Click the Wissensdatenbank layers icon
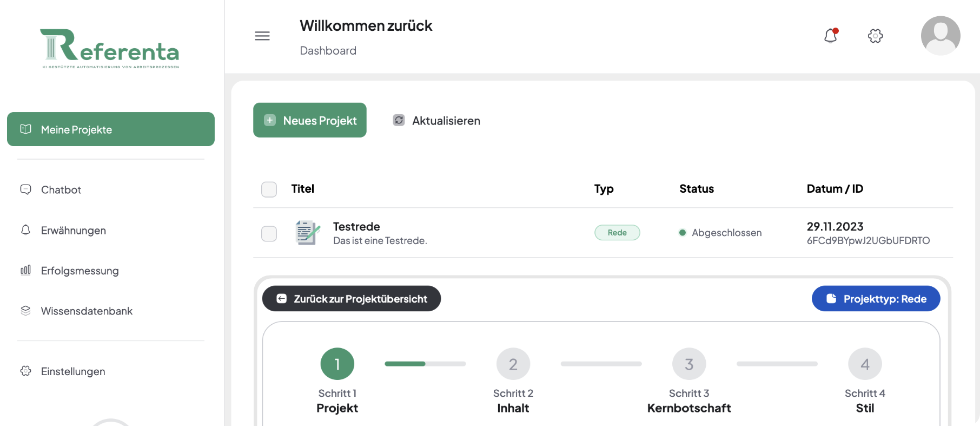The height and width of the screenshot is (426, 980). (x=25, y=311)
